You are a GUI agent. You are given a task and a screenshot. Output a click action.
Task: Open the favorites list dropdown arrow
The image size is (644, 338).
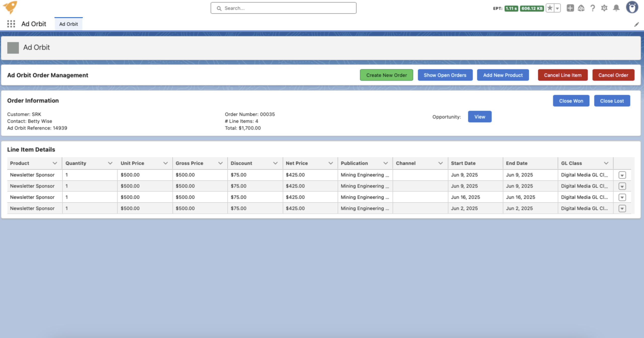point(557,8)
